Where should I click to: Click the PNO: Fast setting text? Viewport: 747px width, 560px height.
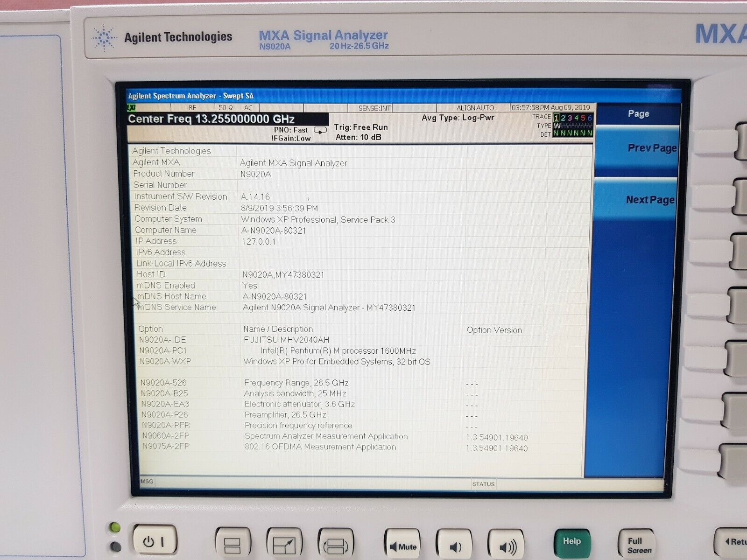pos(290,130)
